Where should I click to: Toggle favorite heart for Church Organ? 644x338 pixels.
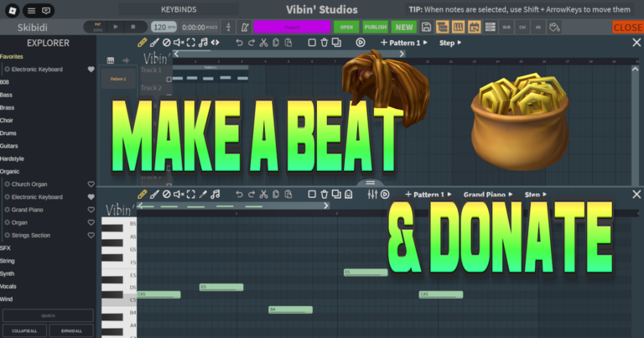(91, 185)
